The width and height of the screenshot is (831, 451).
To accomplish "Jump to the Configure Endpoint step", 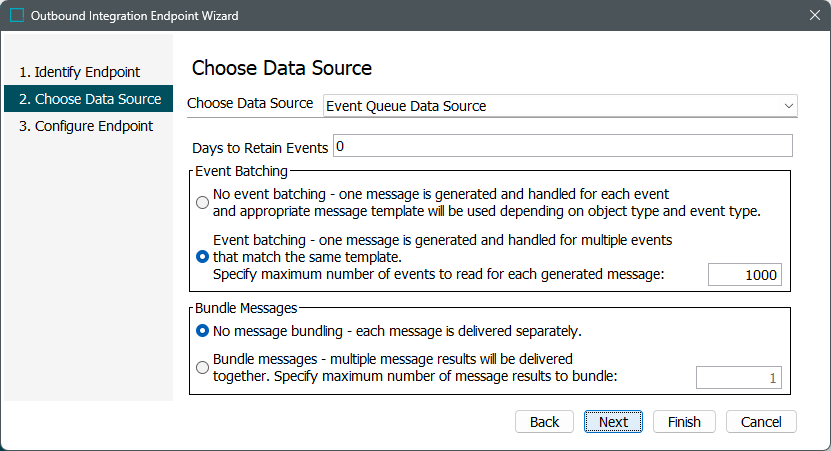I will point(87,126).
